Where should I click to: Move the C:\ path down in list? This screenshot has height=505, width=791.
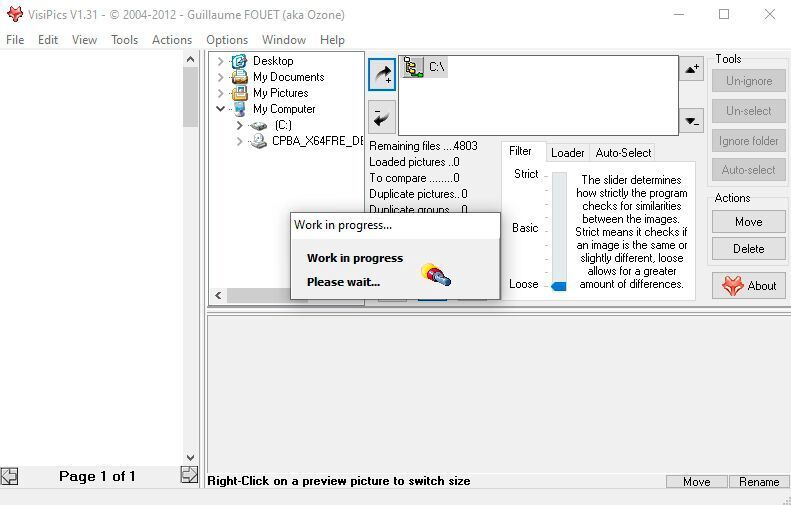point(692,121)
